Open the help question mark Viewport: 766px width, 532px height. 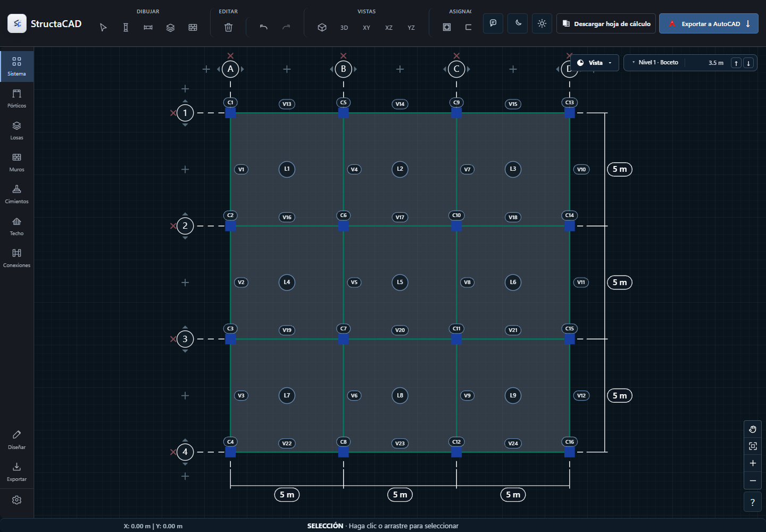(x=753, y=502)
